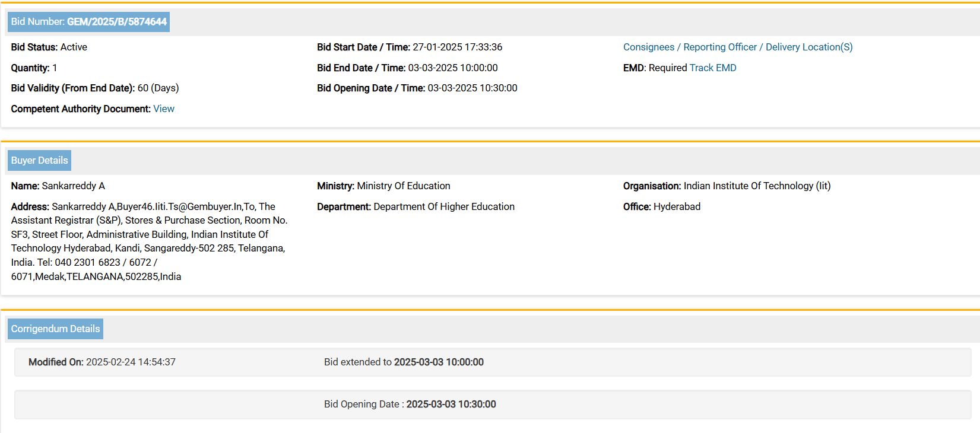Click the buyer Address paragraph text
Screen dimensions: 980x433
pos(150,241)
